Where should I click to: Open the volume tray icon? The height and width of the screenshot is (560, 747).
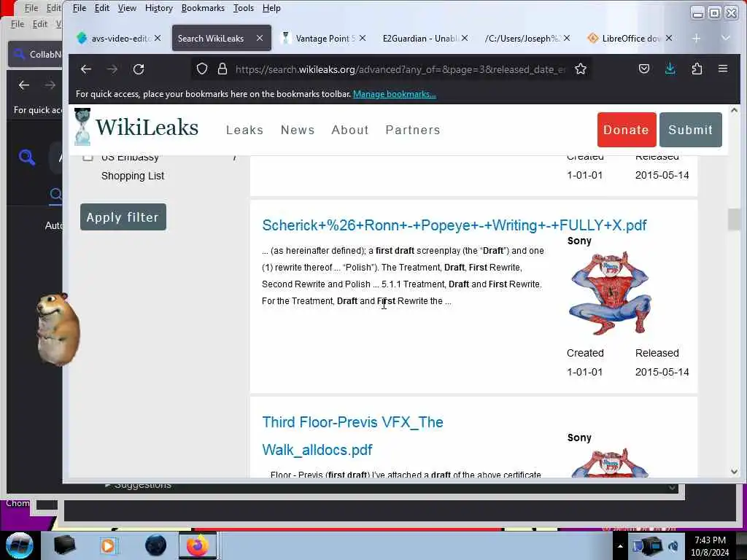pyautogui.click(x=673, y=546)
